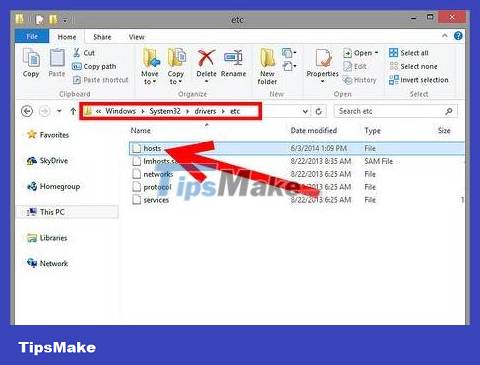Click Copy path in Clipboard group
This screenshot has width=480, height=365.
click(x=94, y=66)
